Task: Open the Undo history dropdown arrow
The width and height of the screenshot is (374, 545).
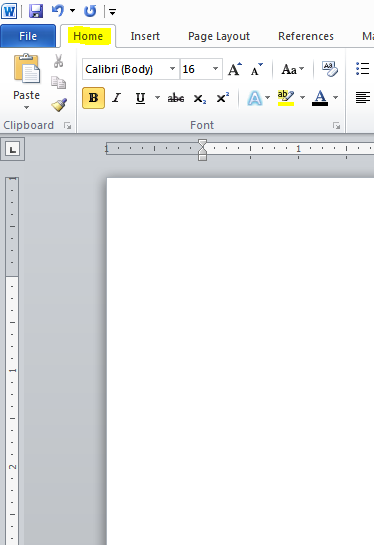Action: 72,11
